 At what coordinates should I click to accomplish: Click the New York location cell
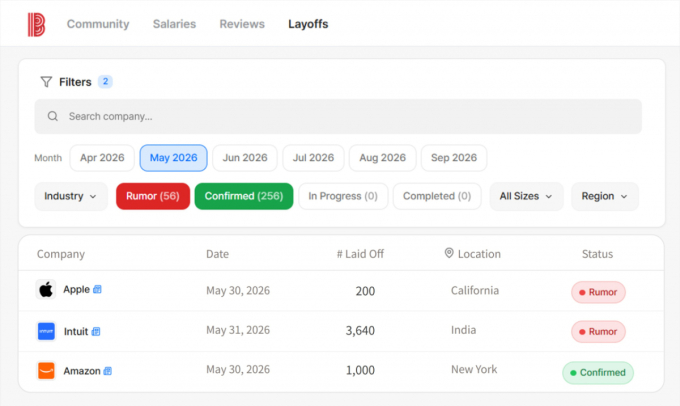pyautogui.click(x=474, y=369)
